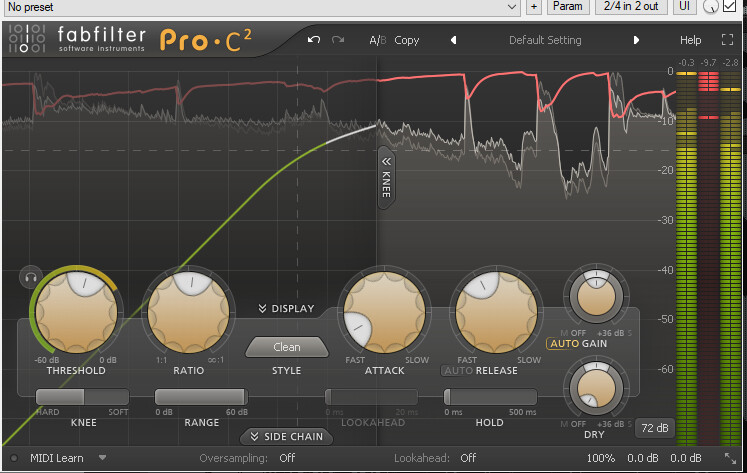747x473 pixels.
Task: Open the Help menu
Action: [x=690, y=40]
